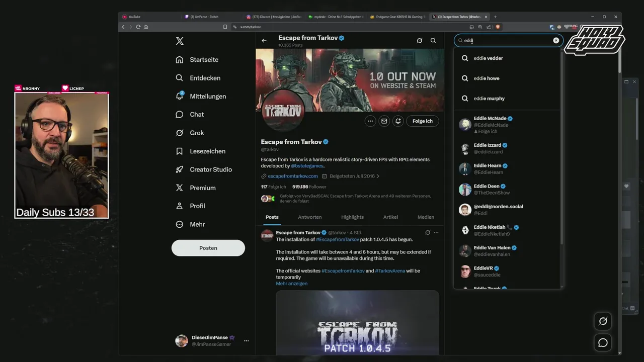644x362 pixels.
Task: Click #TarkovArena hashtag in post
Action: click(390, 271)
